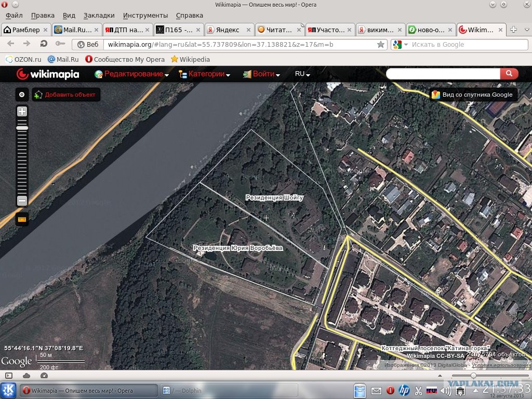Select the measure distance ruler tool
Viewport: 532px width, 399px height.
(x=22, y=219)
